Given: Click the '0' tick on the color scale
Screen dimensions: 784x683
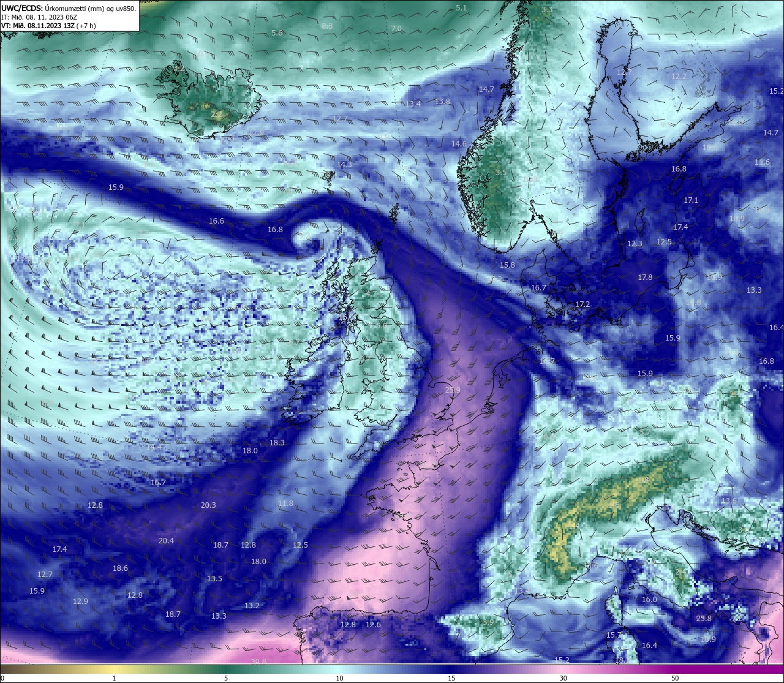Looking at the screenshot, I should (2, 678).
